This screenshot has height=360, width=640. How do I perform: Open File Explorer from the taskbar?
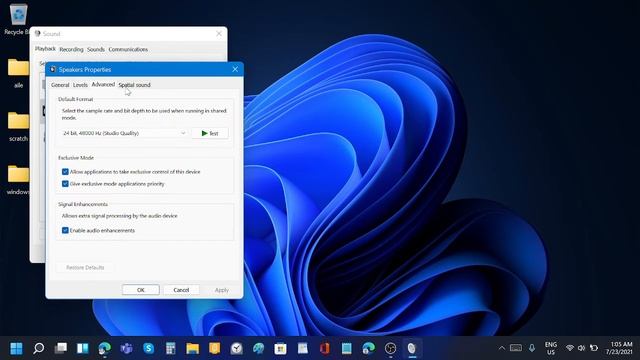point(193,348)
